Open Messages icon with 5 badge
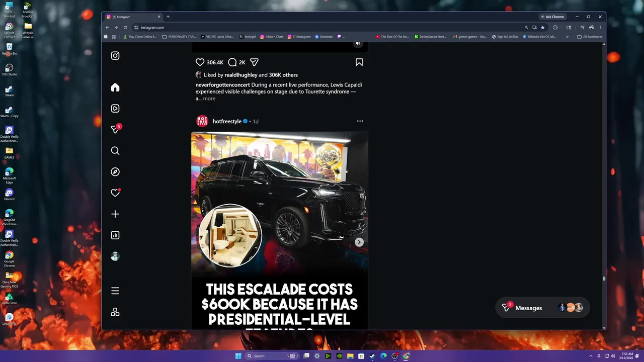Viewport: 644px width, 362px height. pos(115,129)
